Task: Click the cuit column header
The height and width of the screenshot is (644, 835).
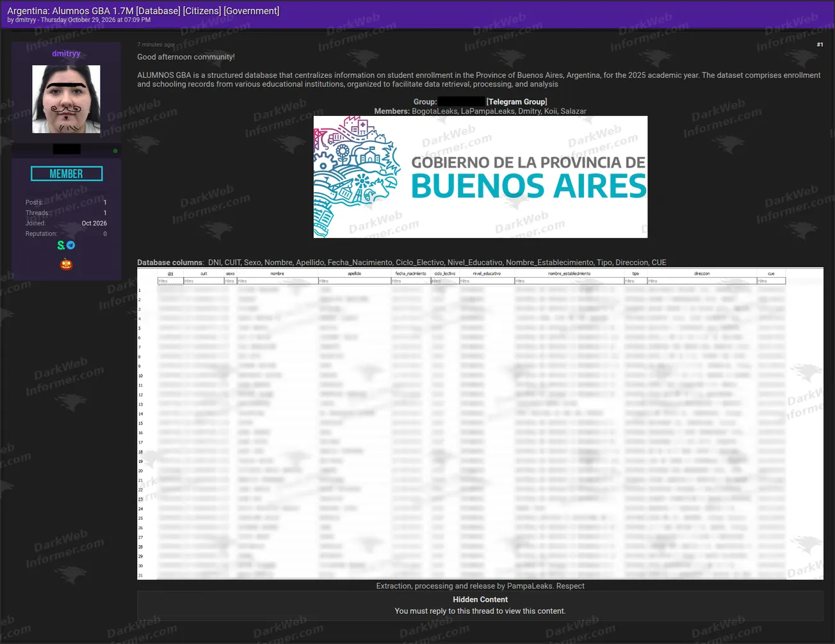Action: click(x=204, y=273)
